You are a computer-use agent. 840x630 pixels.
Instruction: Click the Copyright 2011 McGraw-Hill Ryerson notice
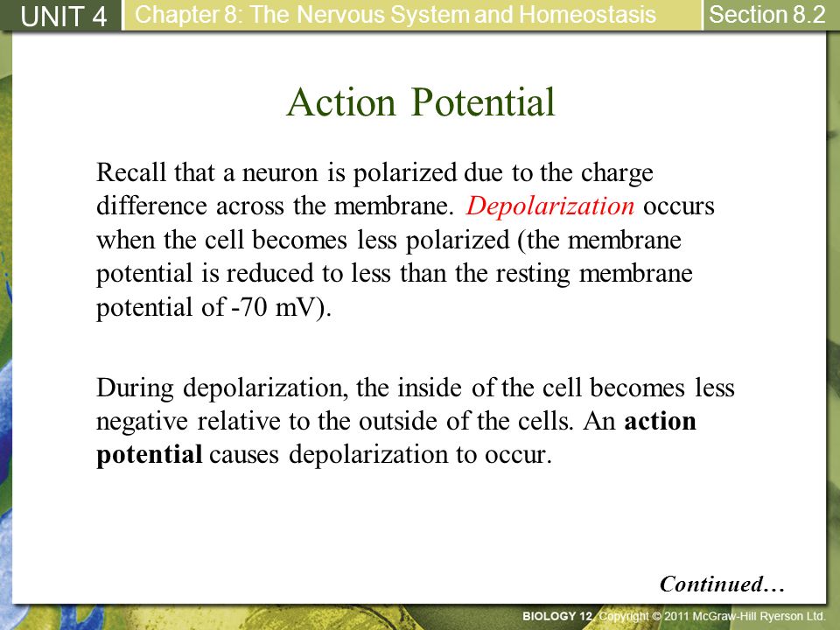[x=712, y=616]
